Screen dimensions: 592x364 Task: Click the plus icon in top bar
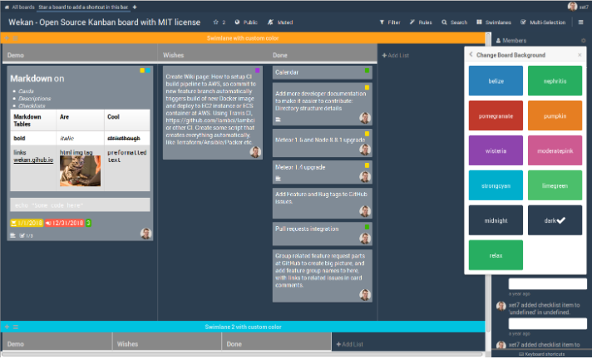pos(135,7)
